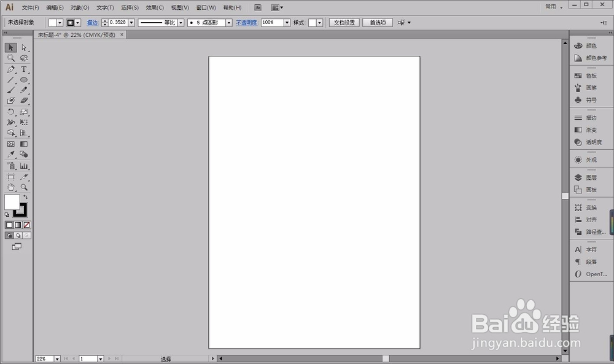Set paint mode to Gradient

pyautogui.click(x=18, y=225)
